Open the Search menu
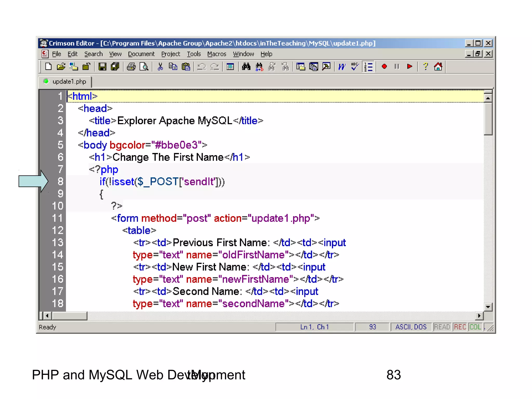 point(93,54)
